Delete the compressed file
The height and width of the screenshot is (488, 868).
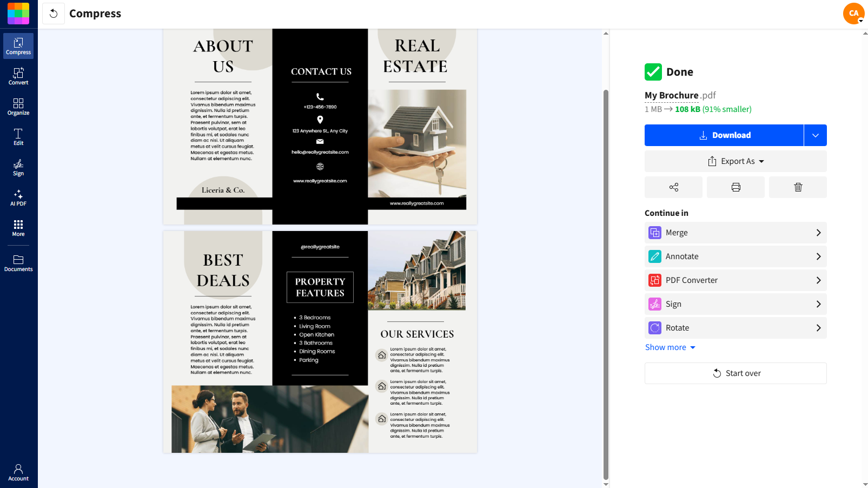797,187
